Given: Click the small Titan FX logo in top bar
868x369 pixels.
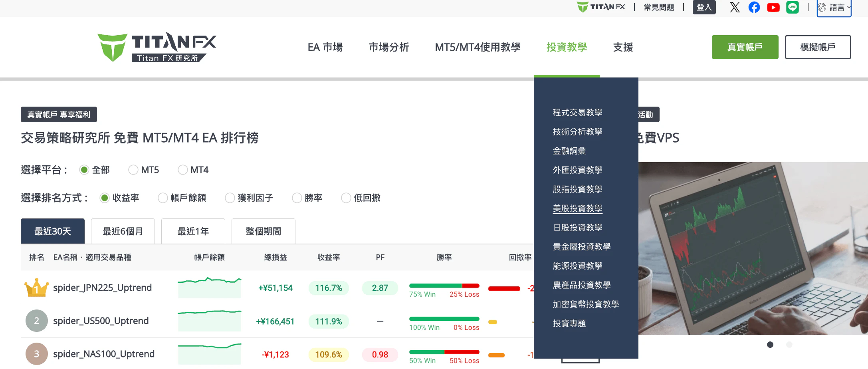Looking at the screenshot, I should 601,7.
